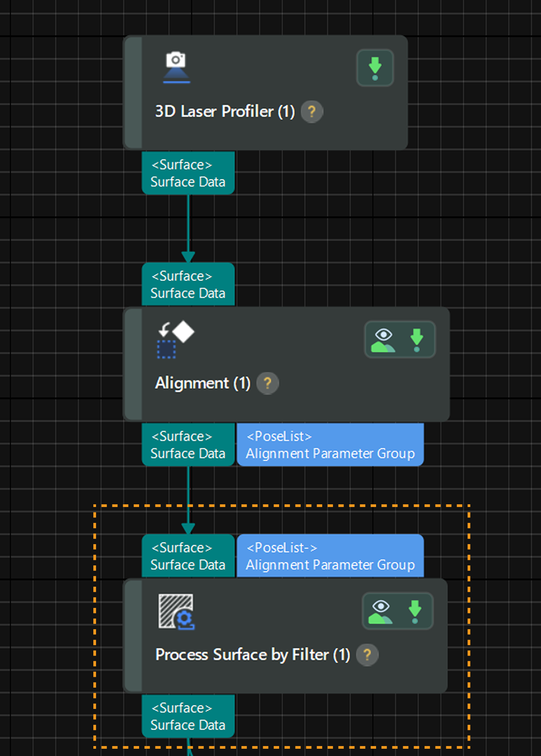Click the Process Surface by Filter left handle bar

[x=133, y=636]
